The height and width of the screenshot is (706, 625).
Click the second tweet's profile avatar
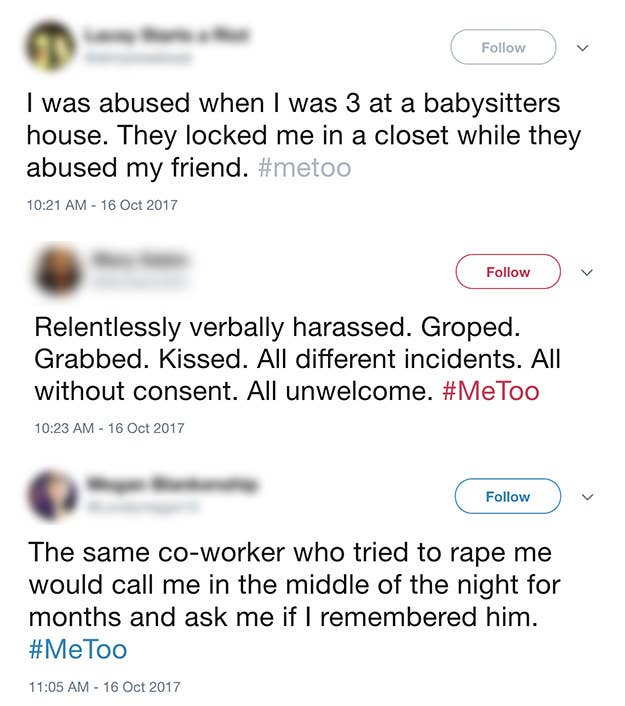tap(57, 269)
